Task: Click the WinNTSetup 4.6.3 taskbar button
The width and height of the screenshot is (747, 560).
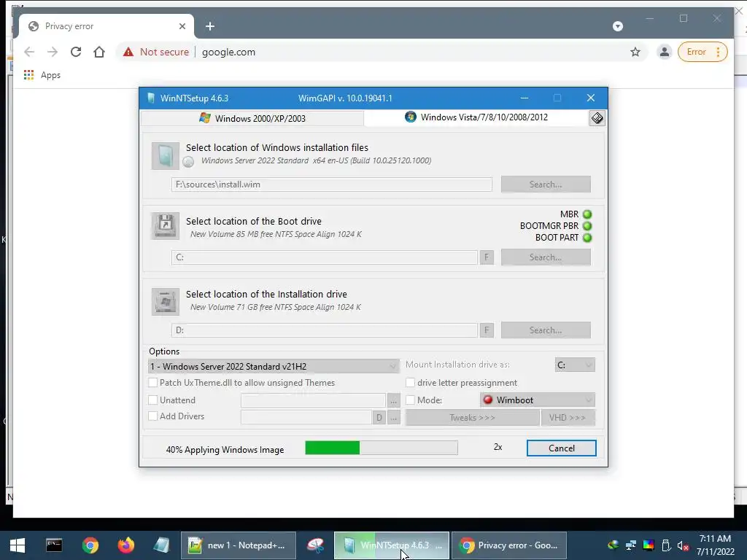Action: pos(392,545)
